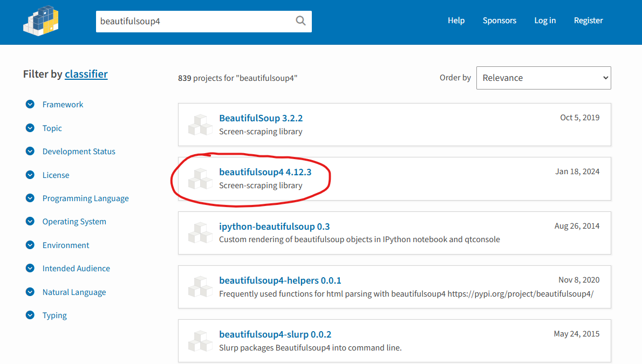642x364 pixels.
Task: Expand the Natural Language filter chevron
Action: pyautogui.click(x=30, y=292)
